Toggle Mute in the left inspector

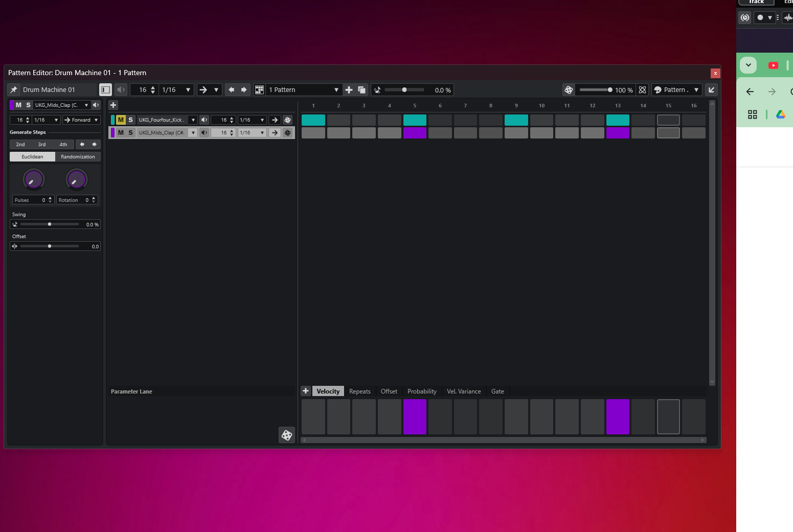pos(19,105)
